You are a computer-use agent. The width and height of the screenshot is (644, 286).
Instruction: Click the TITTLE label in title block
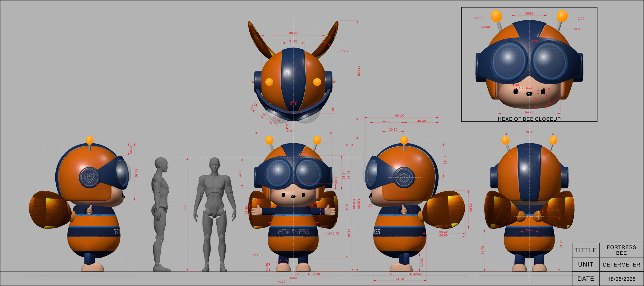point(586,250)
